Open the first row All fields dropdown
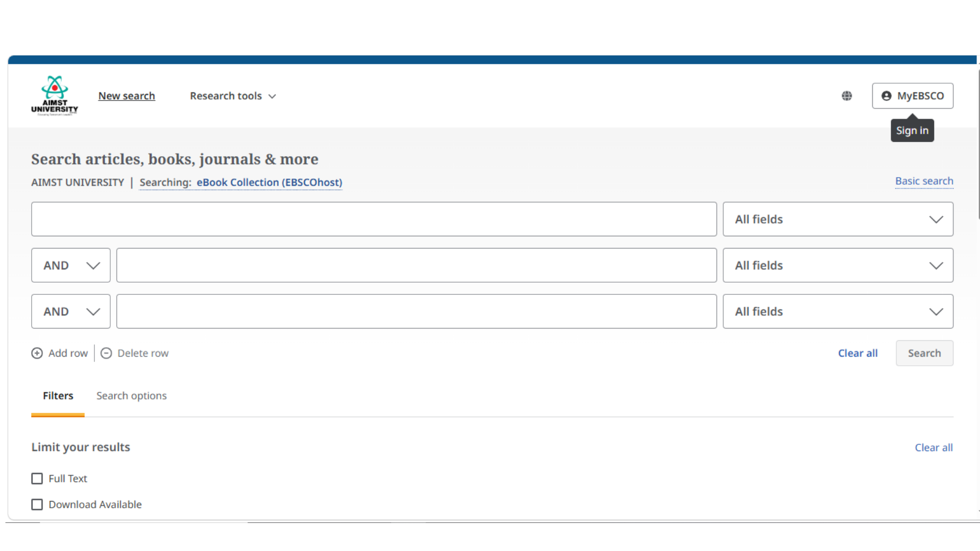Image resolution: width=980 pixels, height=551 pixels. tap(838, 219)
